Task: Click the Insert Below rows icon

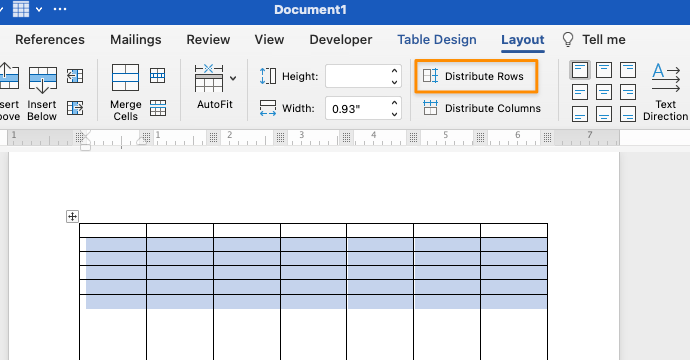Action: [x=42, y=80]
